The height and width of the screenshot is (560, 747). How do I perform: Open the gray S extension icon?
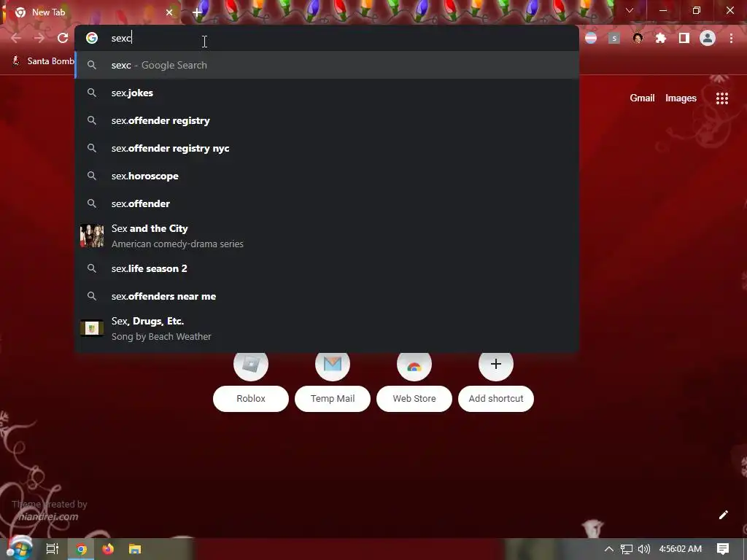[x=614, y=38]
